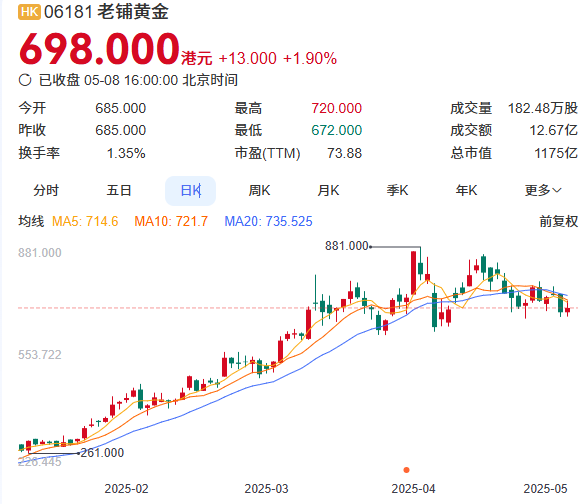This screenshot has width=581, height=504.
Task: Click the 总市值 value 1175亿
Action: coord(556,153)
